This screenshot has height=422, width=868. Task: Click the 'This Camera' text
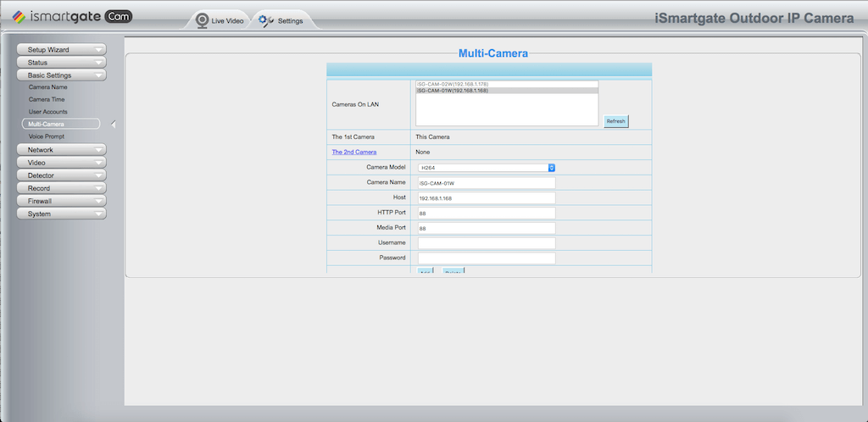click(432, 137)
